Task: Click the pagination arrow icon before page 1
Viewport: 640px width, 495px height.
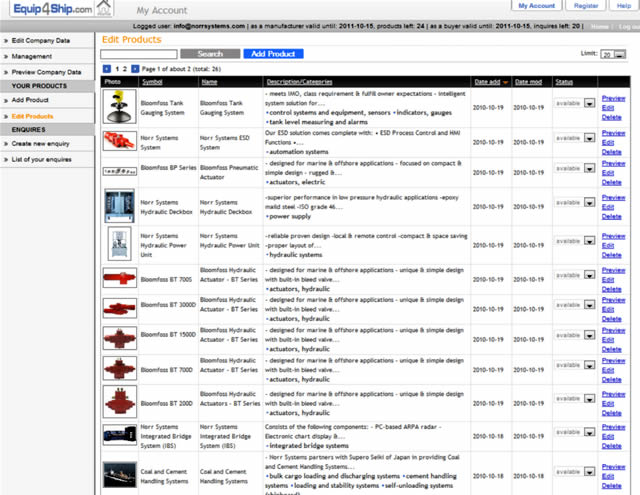Action: tap(107, 68)
